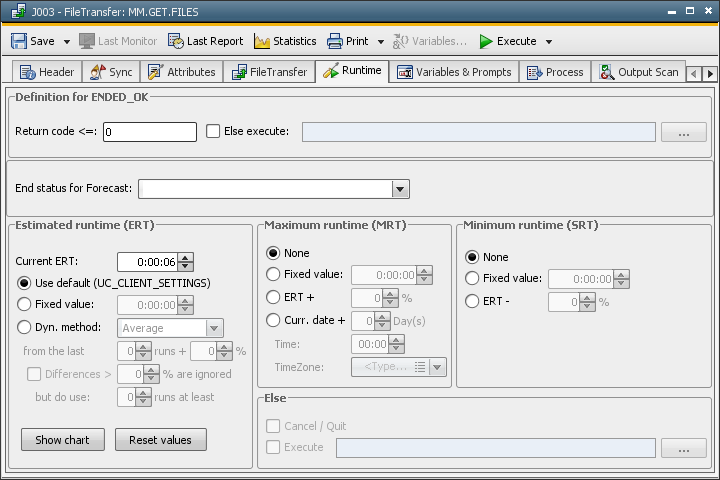Switch to the Header tab
This screenshot has width=720, height=480.
47,72
